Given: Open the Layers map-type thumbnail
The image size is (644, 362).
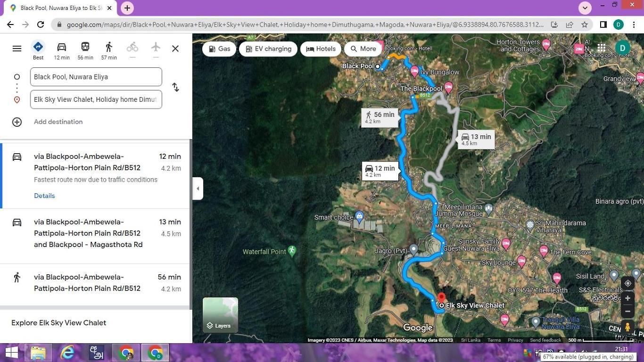Looking at the screenshot, I should click(220, 315).
